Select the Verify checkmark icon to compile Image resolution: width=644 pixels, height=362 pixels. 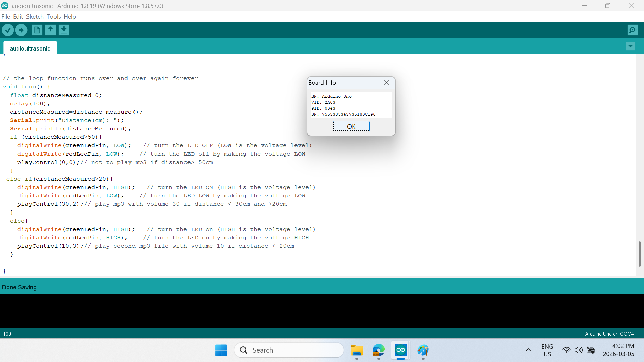tap(8, 30)
